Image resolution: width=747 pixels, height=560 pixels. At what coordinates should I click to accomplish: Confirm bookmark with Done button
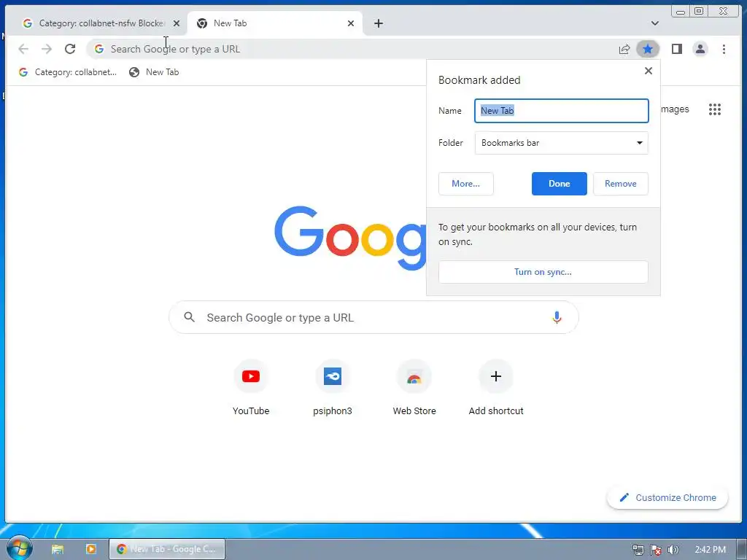point(559,184)
